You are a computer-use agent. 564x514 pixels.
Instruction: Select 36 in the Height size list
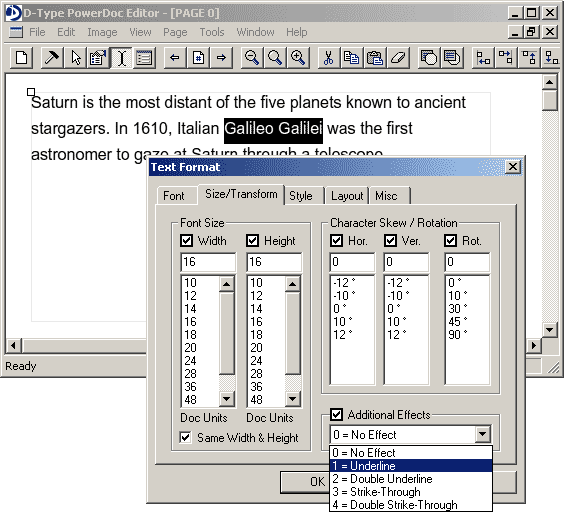[266, 386]
